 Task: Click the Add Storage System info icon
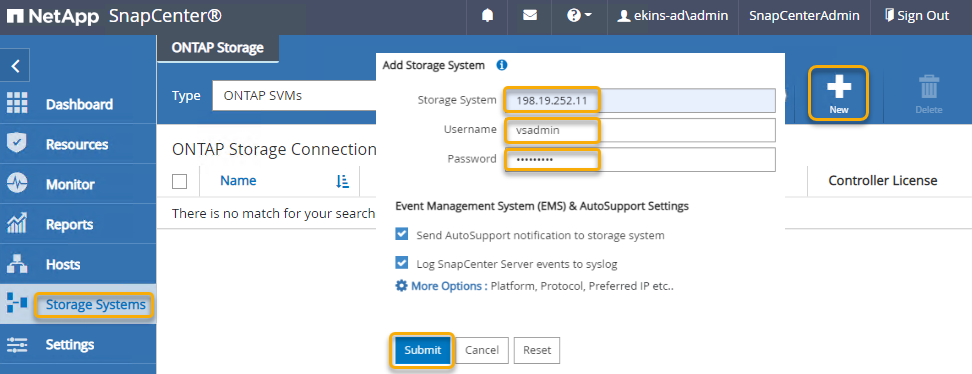pyautogui.click(x=502, y=65)
